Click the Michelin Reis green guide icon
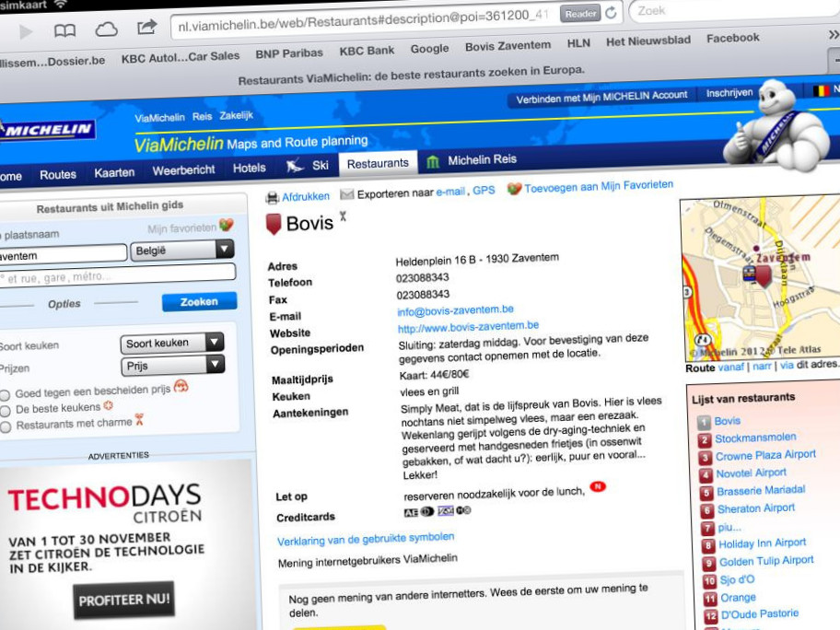This screenshot has height=630, width=840. 433,162
